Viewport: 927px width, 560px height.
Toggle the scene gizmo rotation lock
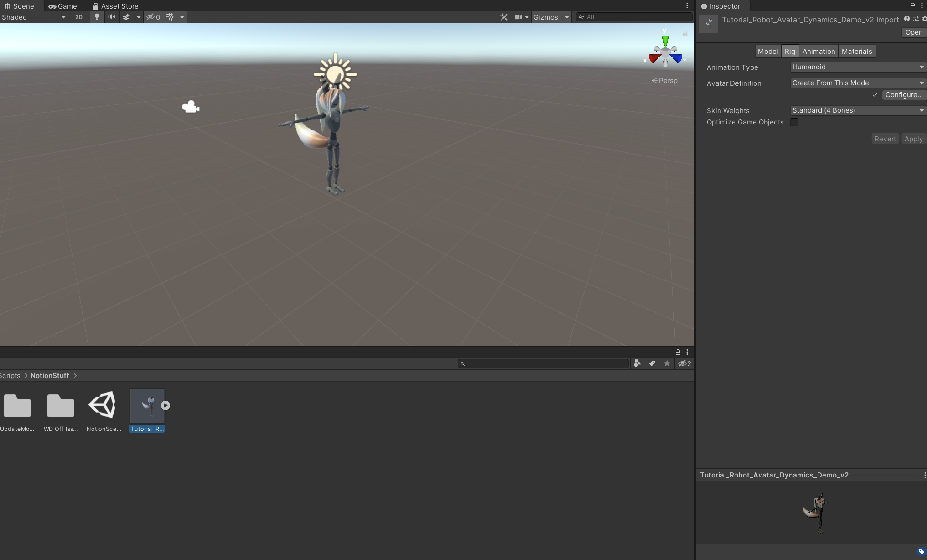[x=685, y=33]
